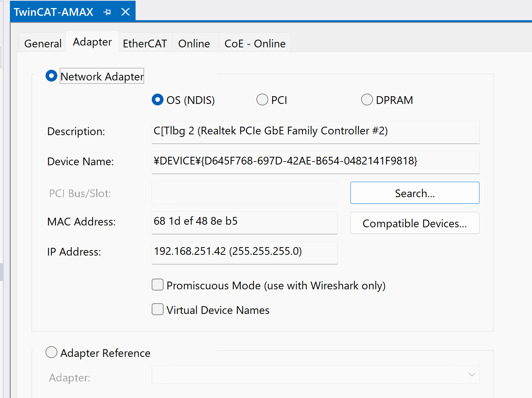The height and width of the screenshot is (398, 532).
Task: Choose DPRAM as adapter type
Action: [367, 99]
